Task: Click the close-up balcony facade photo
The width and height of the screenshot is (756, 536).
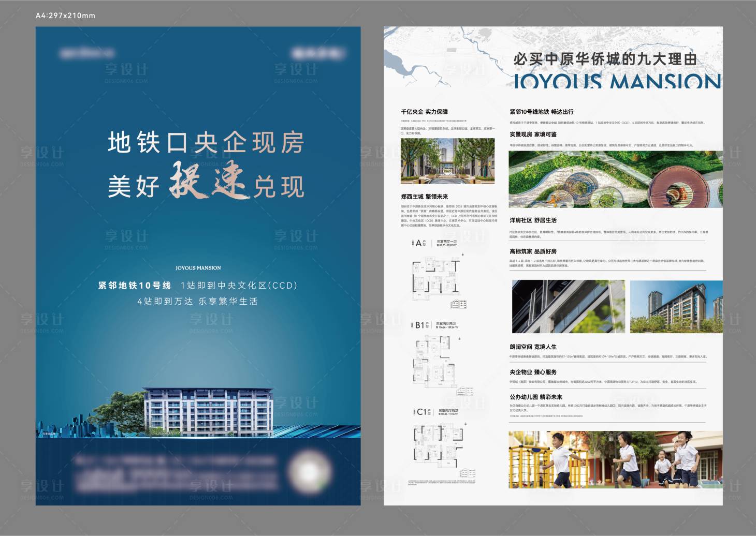Action: [569, 307]
